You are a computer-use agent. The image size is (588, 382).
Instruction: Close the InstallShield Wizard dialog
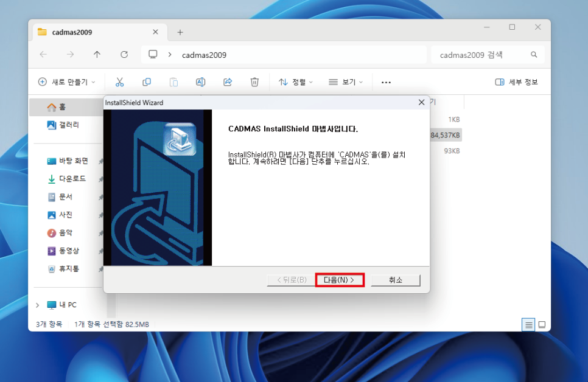point(421,102)
